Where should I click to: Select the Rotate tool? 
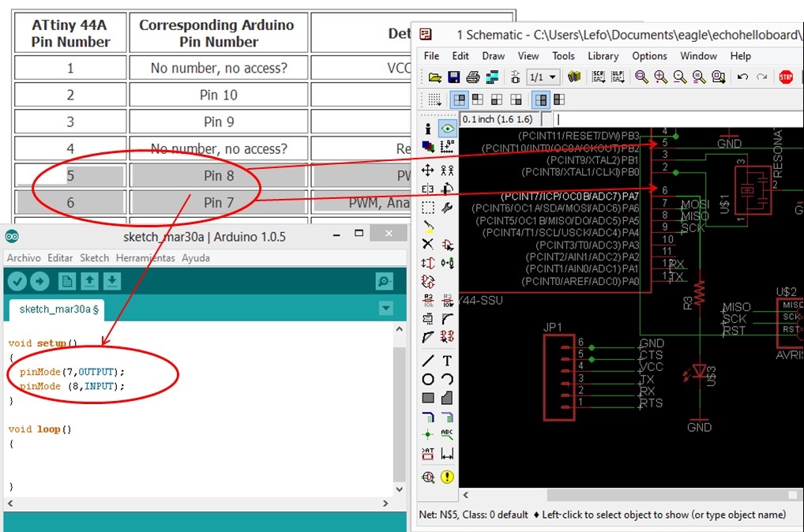click(x=447, y=189)
